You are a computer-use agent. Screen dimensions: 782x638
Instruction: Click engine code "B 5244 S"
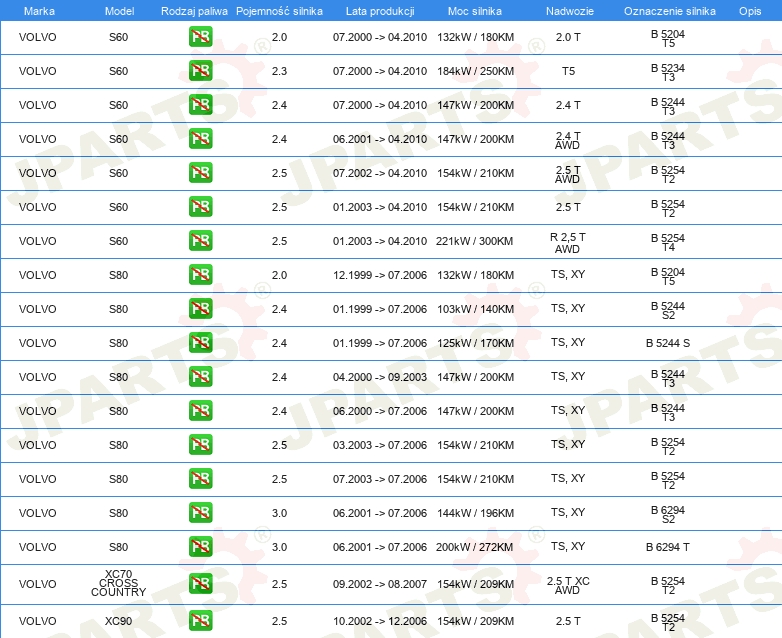(x=668, y=343)
